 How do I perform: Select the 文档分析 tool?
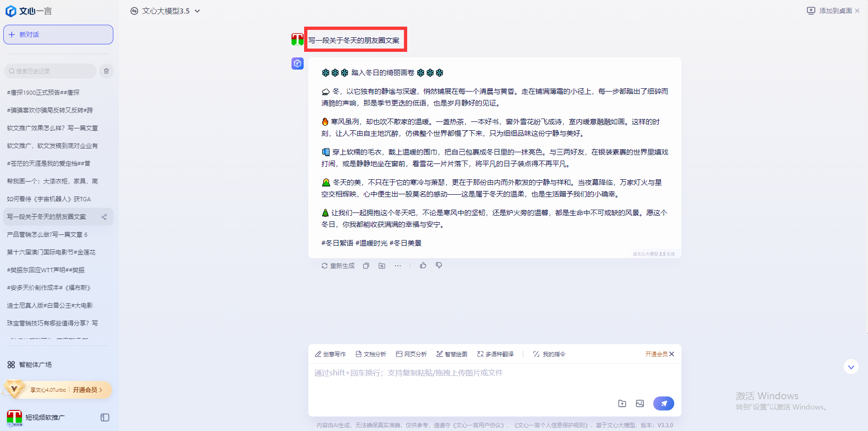click(371, 354)
